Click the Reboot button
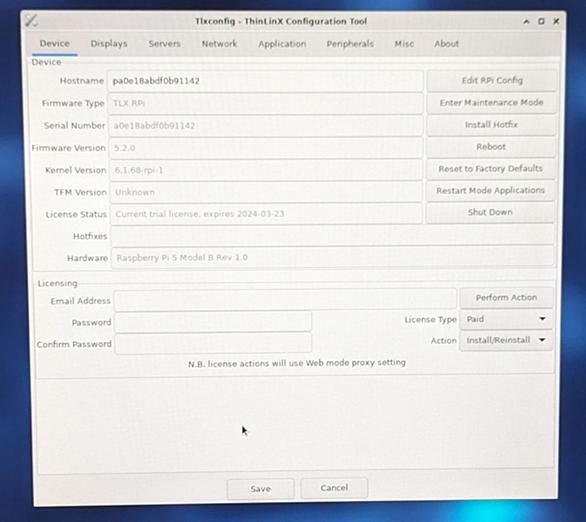This screenshot has width=586, height=522. [491, 146]
